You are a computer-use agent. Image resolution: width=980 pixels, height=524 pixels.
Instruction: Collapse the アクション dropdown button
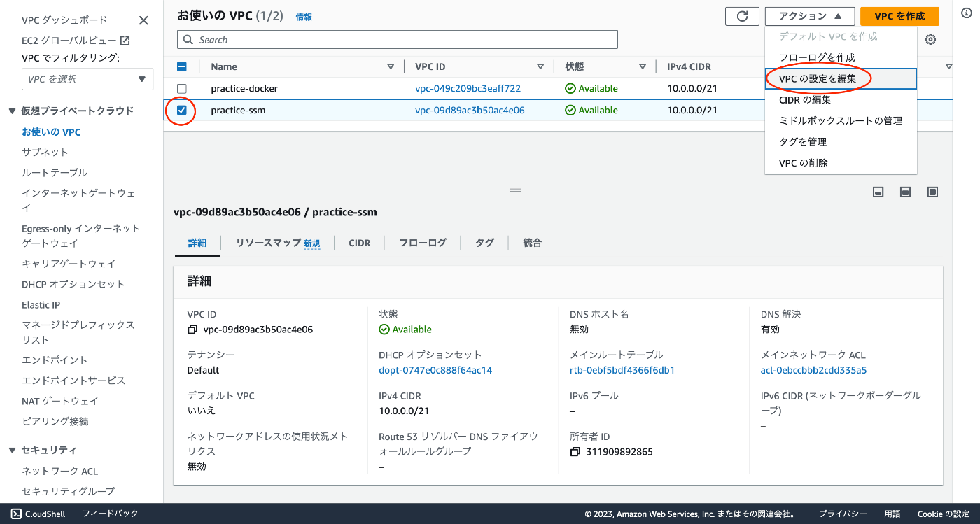(x=810, y=16)
